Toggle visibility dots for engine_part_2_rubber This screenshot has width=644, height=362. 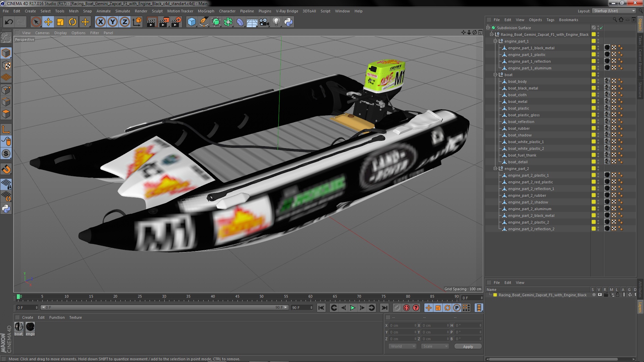coord(598,195)
